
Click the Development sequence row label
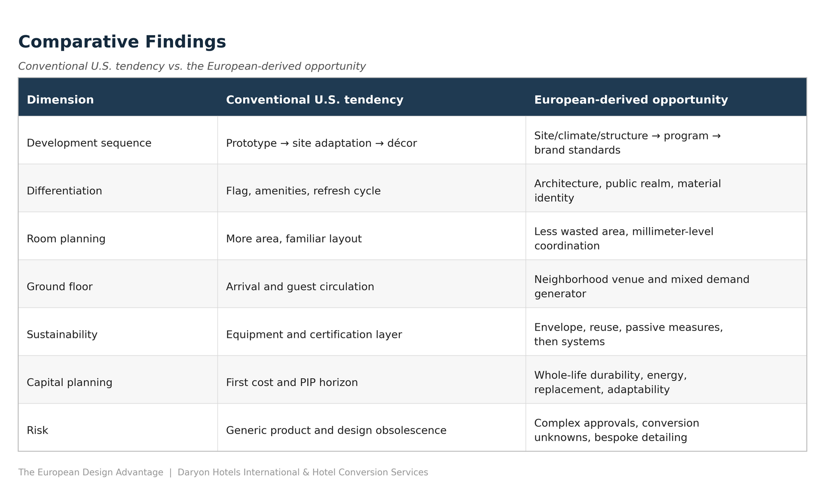(89, 143)
